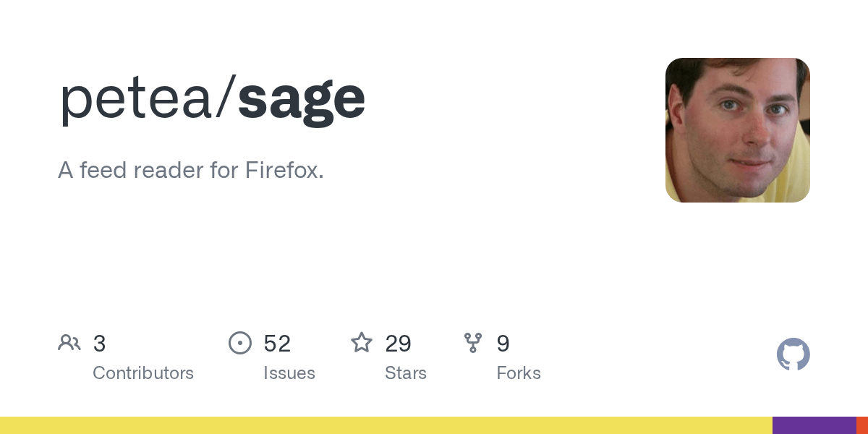Image resolution: width=868 pixels, height=434 pixels.
Task: Select the 'Stars' label
Action: coord(406,373)
